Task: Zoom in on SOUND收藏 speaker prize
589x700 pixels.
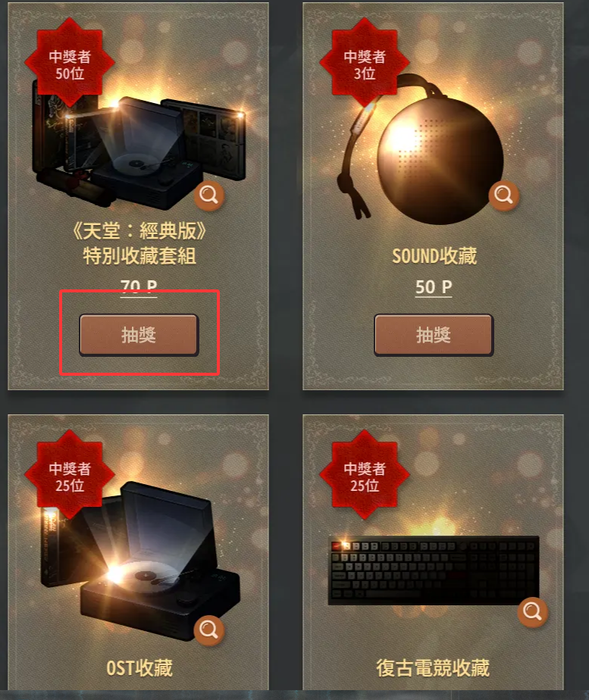Action: coord(503,195)
